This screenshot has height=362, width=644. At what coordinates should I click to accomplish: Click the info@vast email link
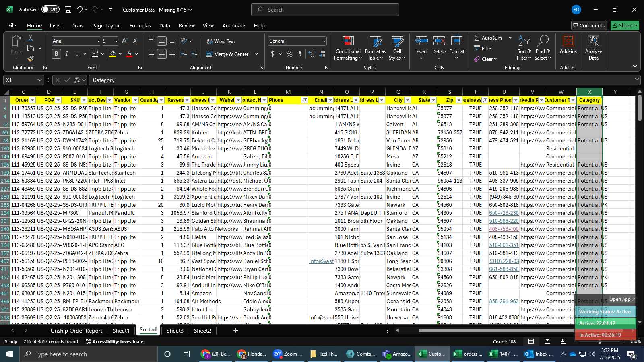pos(321,261)
